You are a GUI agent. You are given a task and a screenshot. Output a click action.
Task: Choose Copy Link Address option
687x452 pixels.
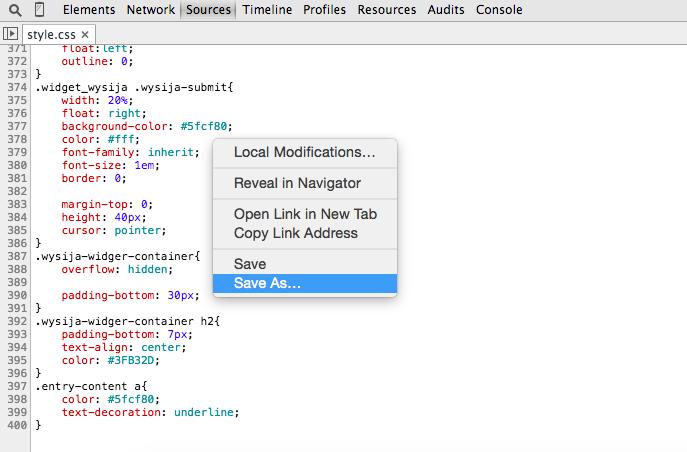tap(295, 233)
